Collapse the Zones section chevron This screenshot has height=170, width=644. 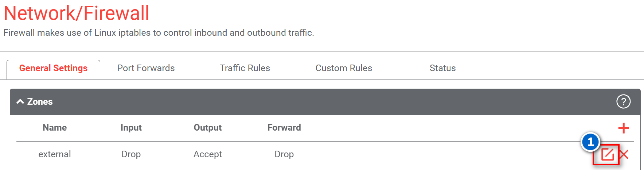pos(20,101)
